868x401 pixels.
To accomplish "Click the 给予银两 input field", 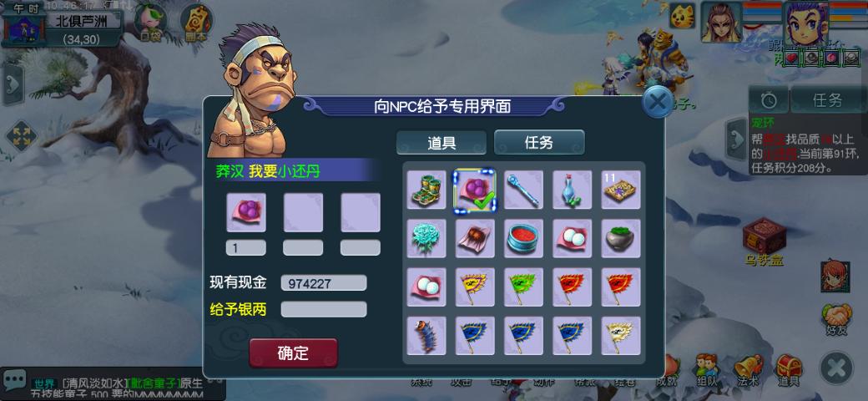I will 324,309.
